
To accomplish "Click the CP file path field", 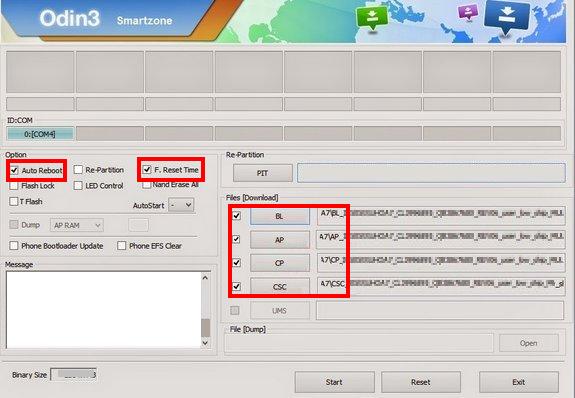I will 441,263.
